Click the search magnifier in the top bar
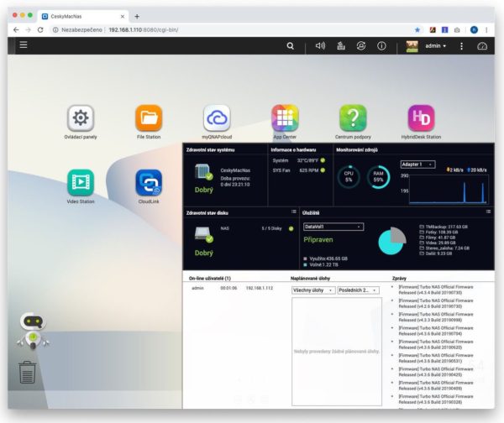Image resolution: width=504 pixels, height=423 pixels. (291, 46)
